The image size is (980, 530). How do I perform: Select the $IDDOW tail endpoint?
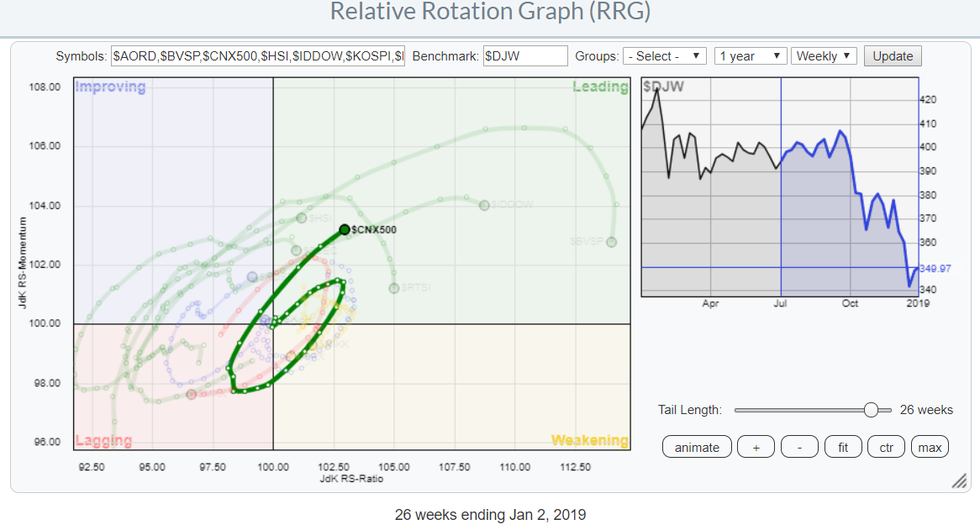point(484,205)
